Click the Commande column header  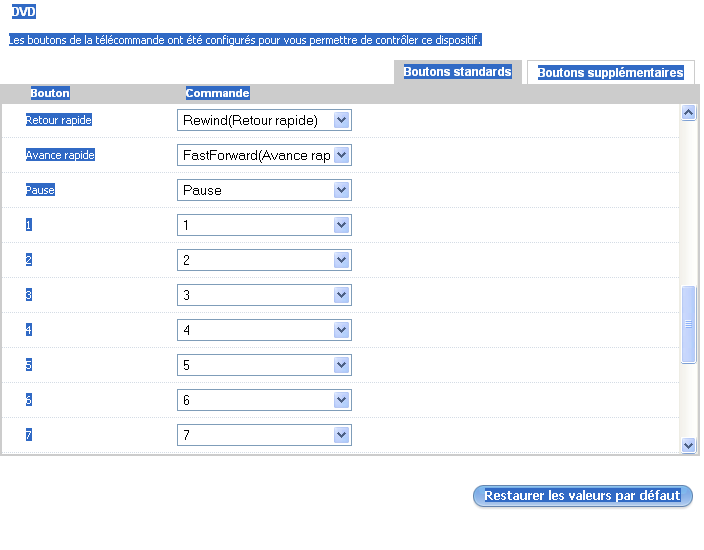coord(217,93)
